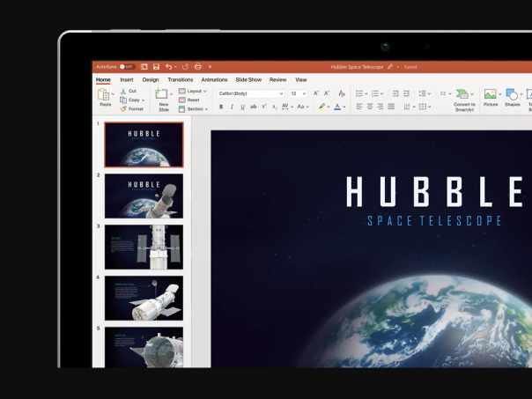
Task: Switch to the View tab
Action: 301,80
